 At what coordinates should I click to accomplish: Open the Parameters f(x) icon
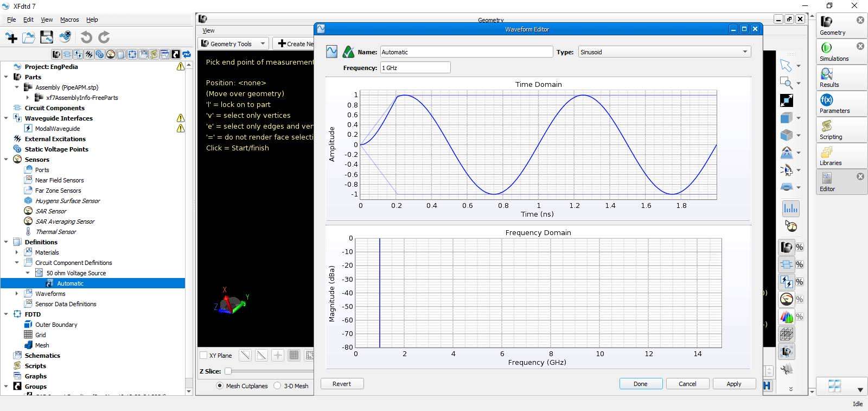coord(826,100)
